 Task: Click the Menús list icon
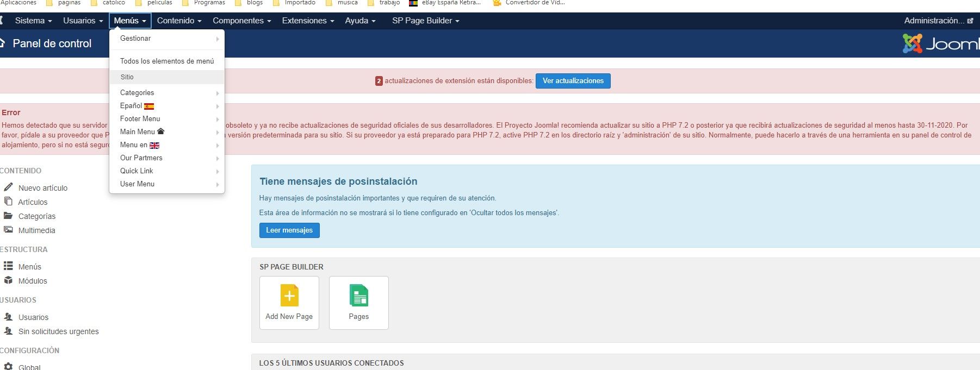8,266
